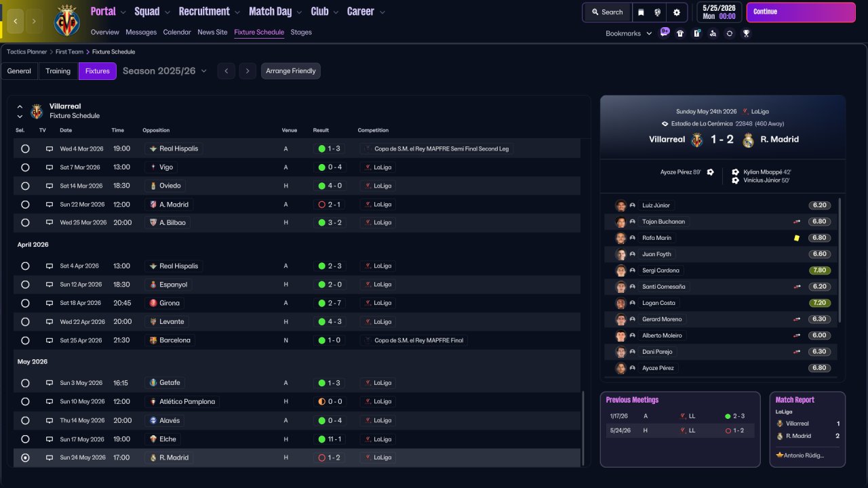This screenshot has width=868, height=488.
Task: Select the Alavés 14 May fixture radio
Action: tap(25, 420)
